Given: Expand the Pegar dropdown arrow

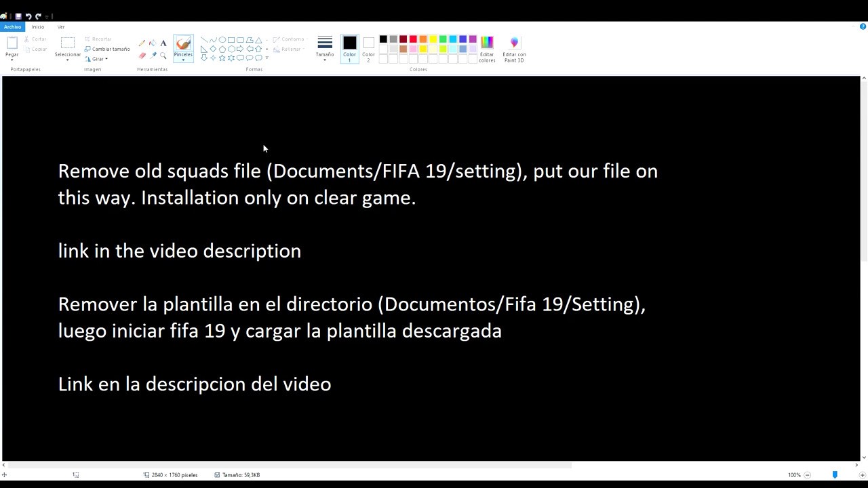Looking at the screenshot, I should click(12, 60).
